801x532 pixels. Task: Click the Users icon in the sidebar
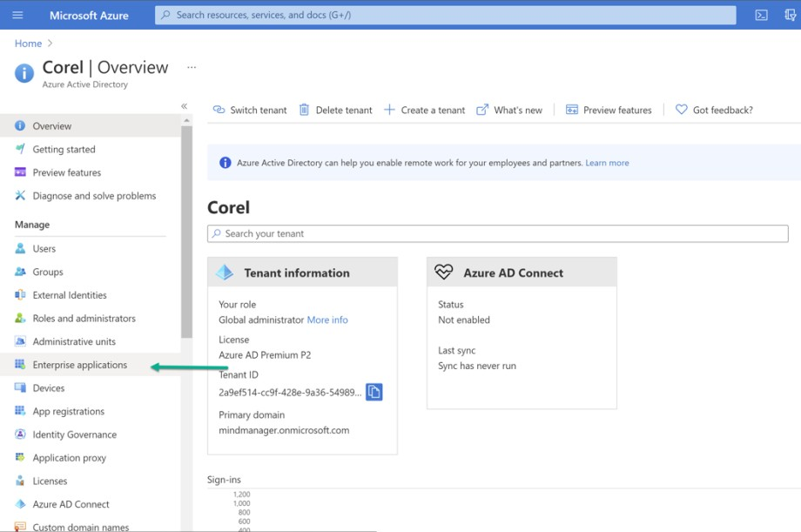pyautogui.click(x=20, y=248)
